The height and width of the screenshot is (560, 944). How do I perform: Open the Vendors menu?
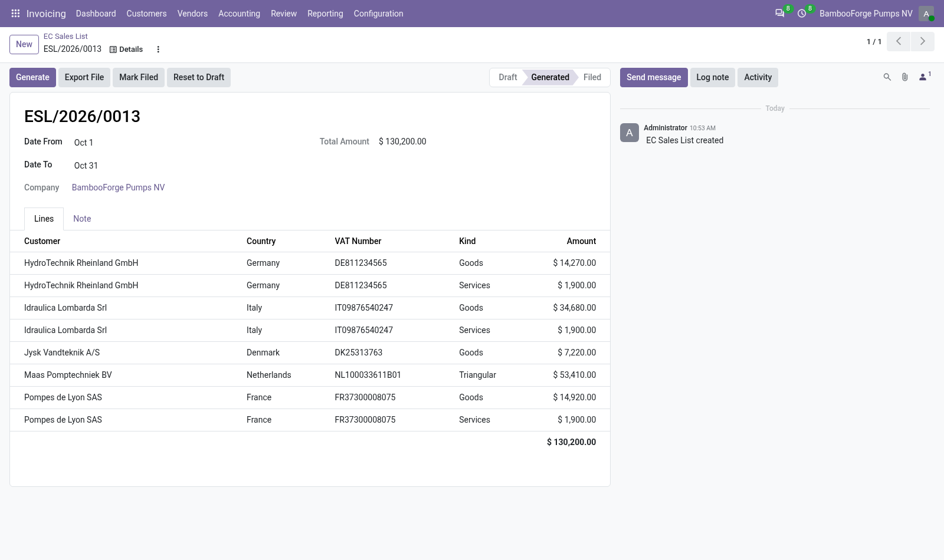click(192, 14)
